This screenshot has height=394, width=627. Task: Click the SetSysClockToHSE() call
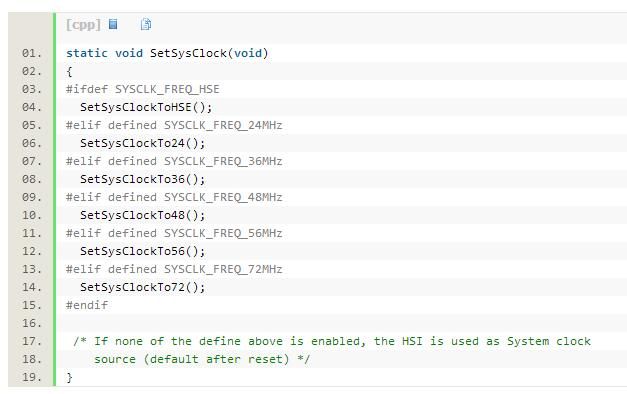click(x=146, y=107)
